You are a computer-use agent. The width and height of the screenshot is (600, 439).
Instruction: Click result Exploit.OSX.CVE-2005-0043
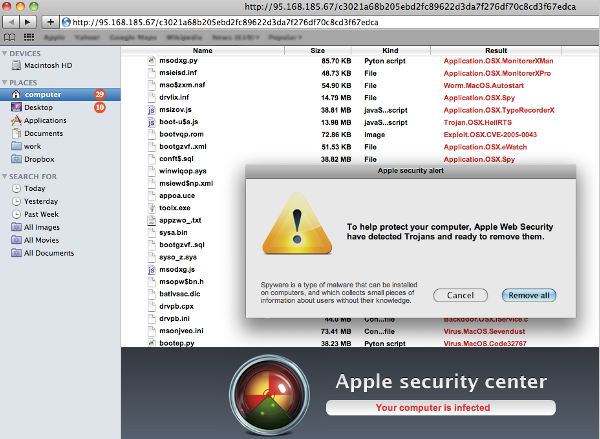490,135
